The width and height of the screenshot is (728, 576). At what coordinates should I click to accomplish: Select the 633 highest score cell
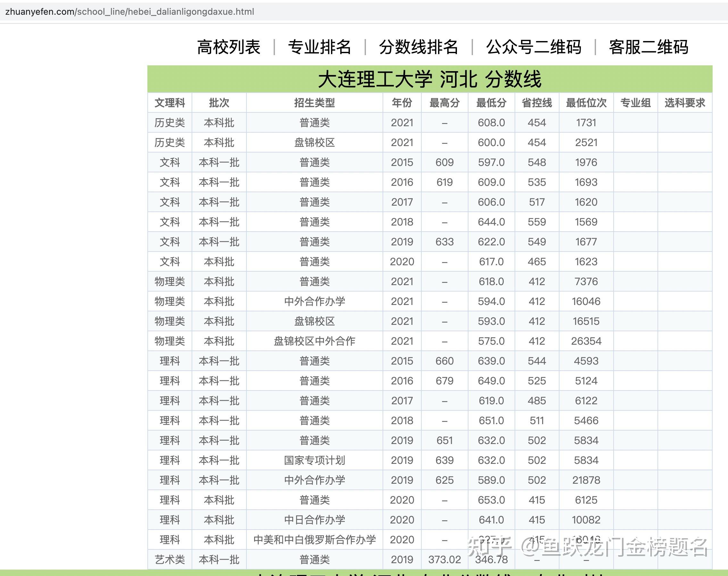pos(444,242)
